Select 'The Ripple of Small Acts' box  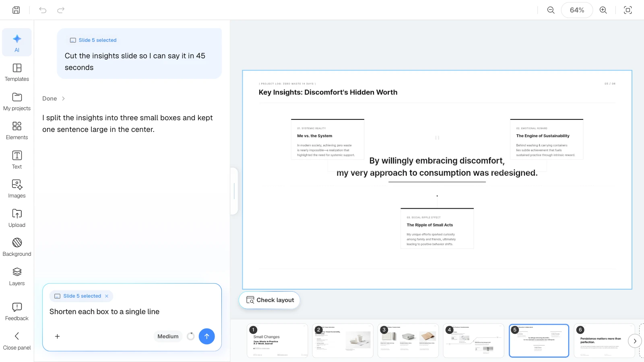(437, 228)
